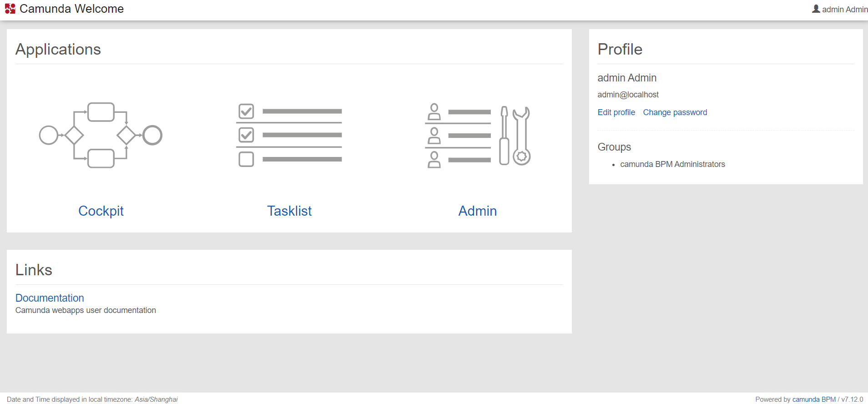868x404 pixels.
Task: Open the Cockpit application link
Action: tap(101, 211)
